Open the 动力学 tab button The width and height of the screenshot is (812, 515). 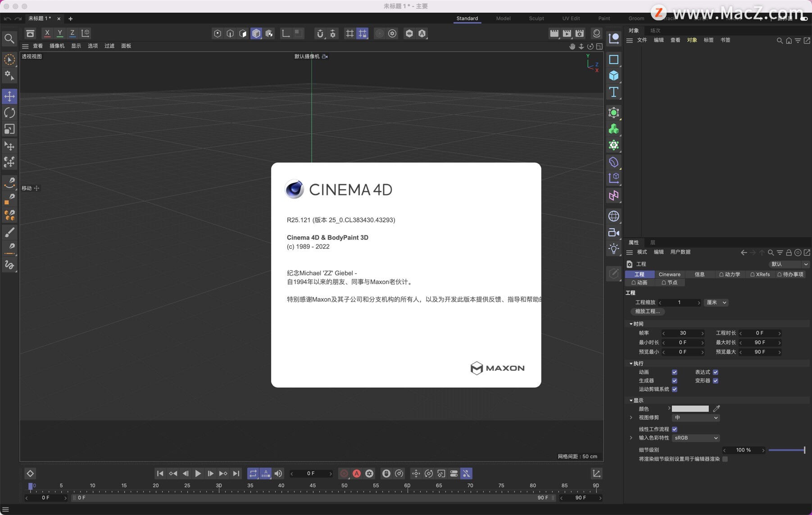click(x=730, y=275)
